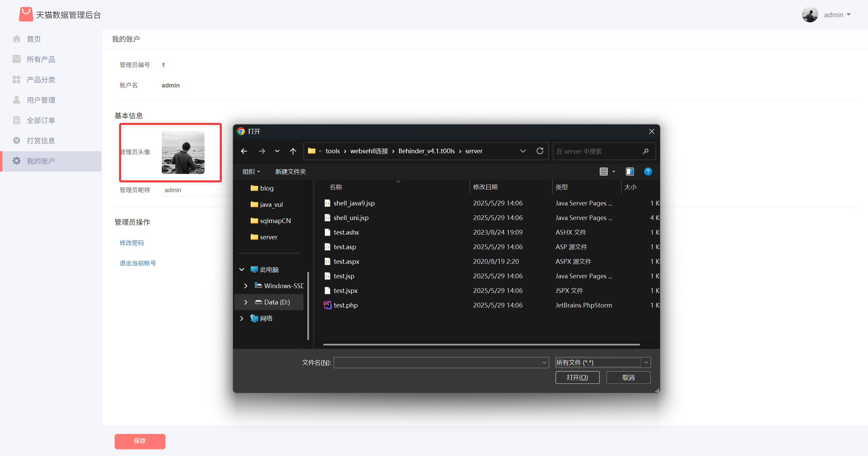Collapse the 此电脑 tree node
868x456 pixels.
pos(242,270)
